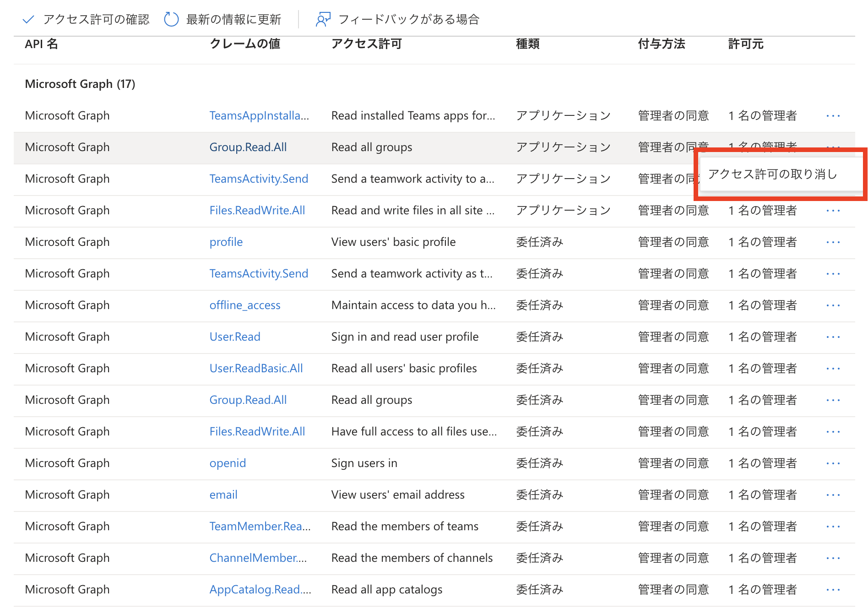
Task: Open the ellipsis menu for the openid row
Action: pyautogui.click(x=833, y=463)
